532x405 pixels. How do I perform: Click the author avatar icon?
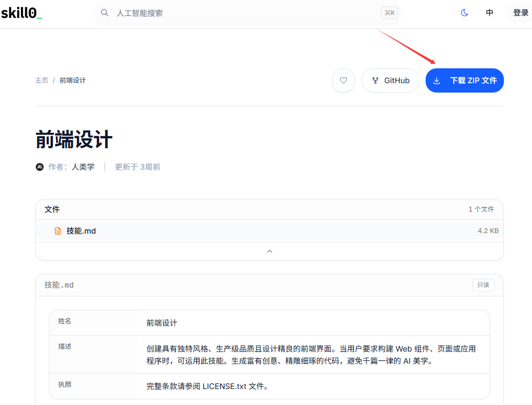pos(40,167)
